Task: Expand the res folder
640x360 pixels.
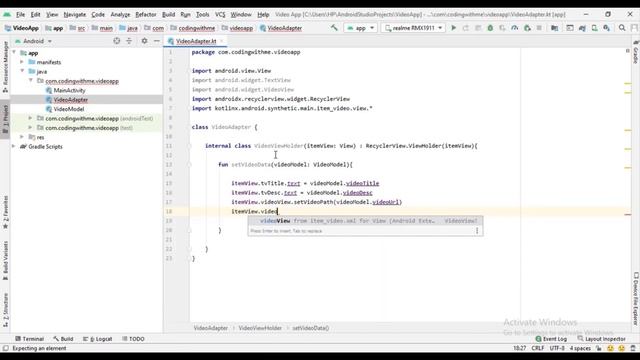Action: coord(22,137)
